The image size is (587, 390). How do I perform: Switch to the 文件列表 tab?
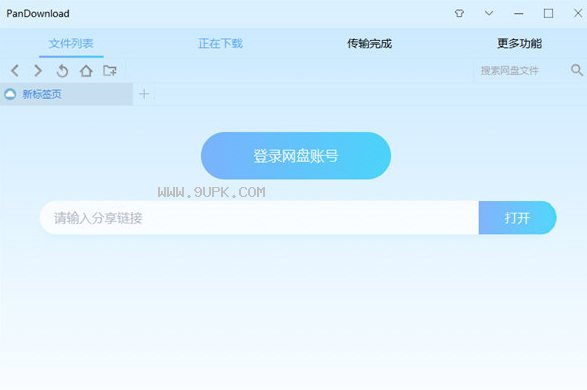click(x=71, y=43)
